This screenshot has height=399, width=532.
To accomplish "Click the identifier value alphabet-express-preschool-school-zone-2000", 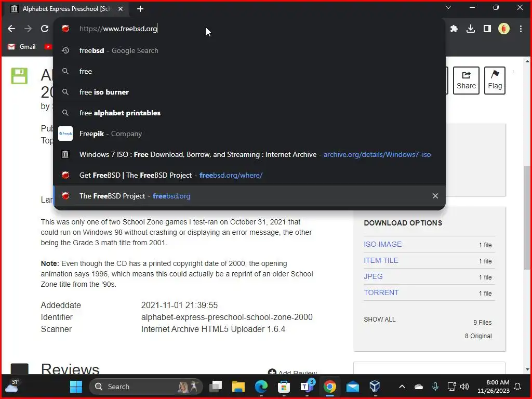I will [x=227, y=317].
